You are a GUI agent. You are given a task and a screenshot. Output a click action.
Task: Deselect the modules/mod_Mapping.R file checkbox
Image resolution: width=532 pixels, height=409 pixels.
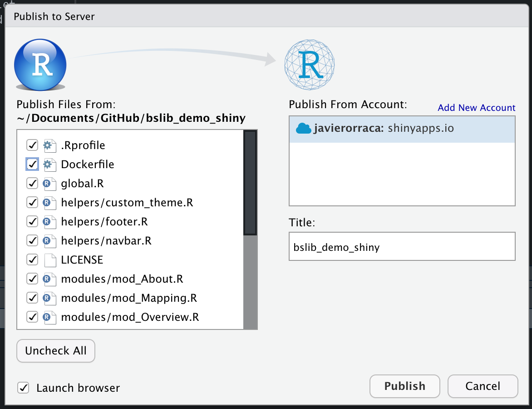tap(32, 298)
